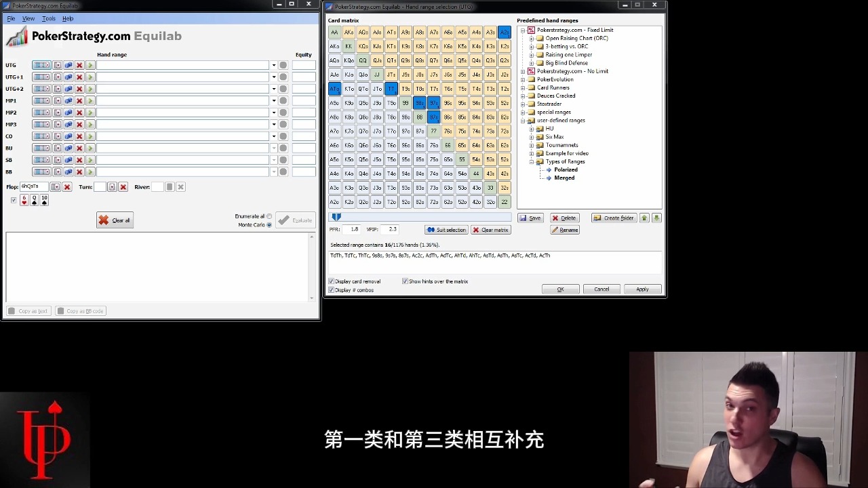
Task: Open the MP3 hand range dropdown arrow
Action: tap(274, 125)
